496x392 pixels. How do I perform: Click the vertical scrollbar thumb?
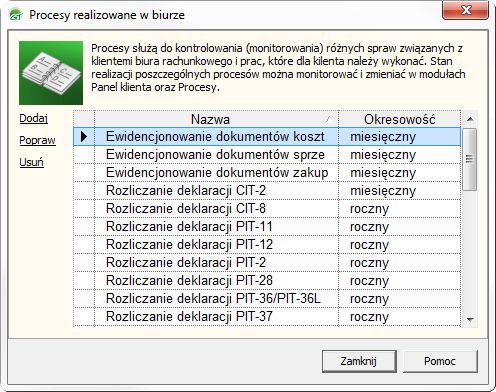click(470, 159)
